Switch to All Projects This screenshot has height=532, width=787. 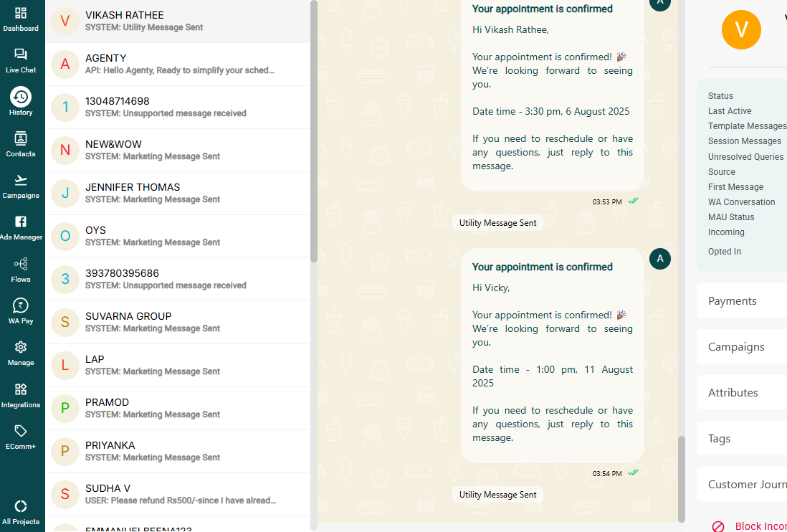[x=21, y=506]
